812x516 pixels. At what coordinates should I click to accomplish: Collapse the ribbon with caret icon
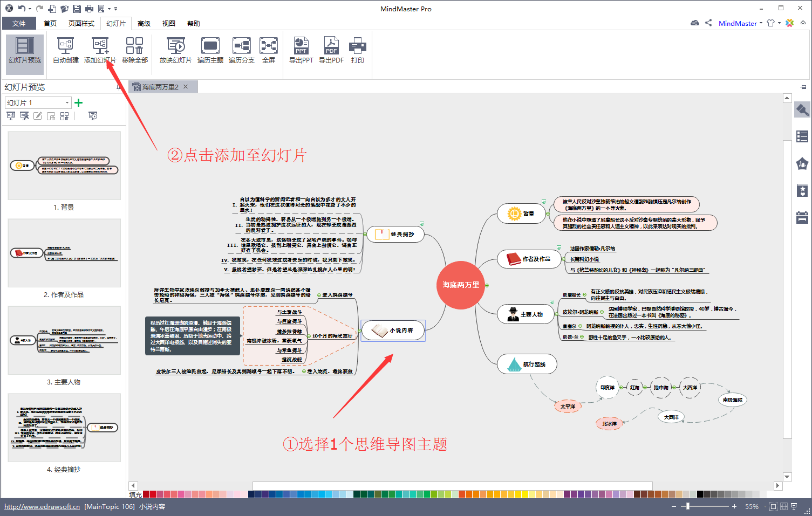(x=803, y=23)
